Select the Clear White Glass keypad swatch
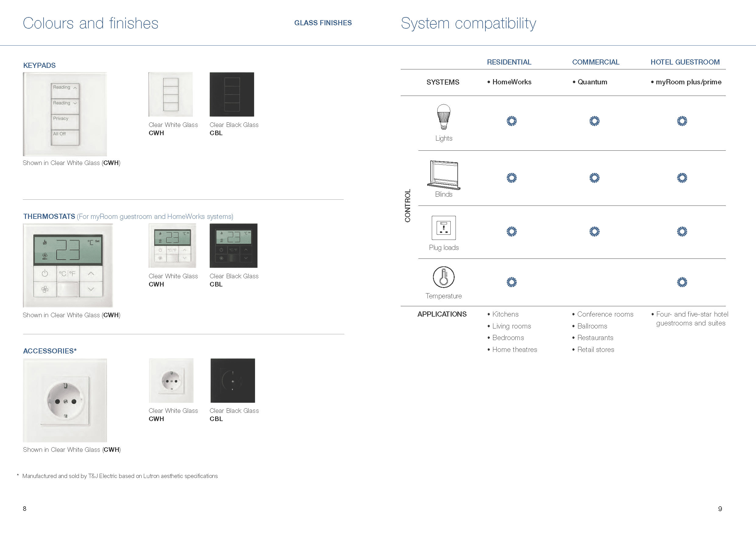Viewport: 756px width, 534px height. (171, 94)
